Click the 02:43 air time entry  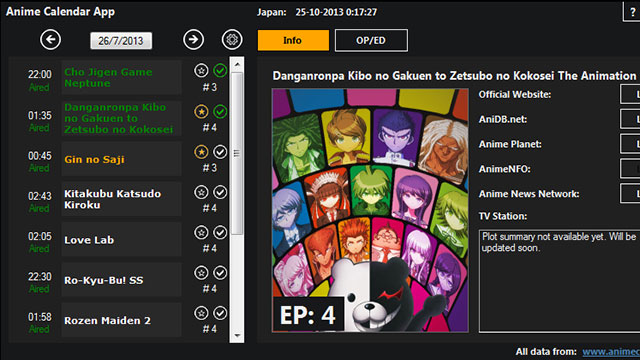pyautogui.click(x=40, y=196)
